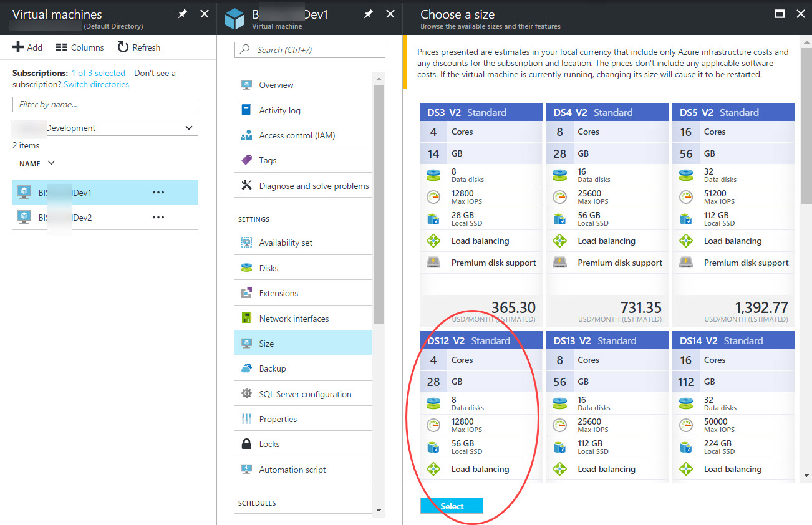Open the SQL Server configuration entry

coord(303,394)
